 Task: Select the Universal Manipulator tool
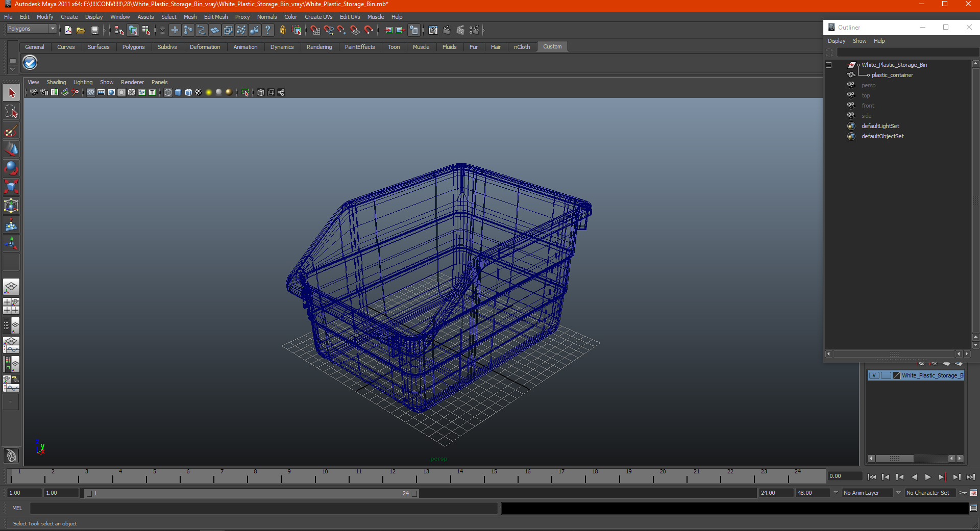(11, 206)
